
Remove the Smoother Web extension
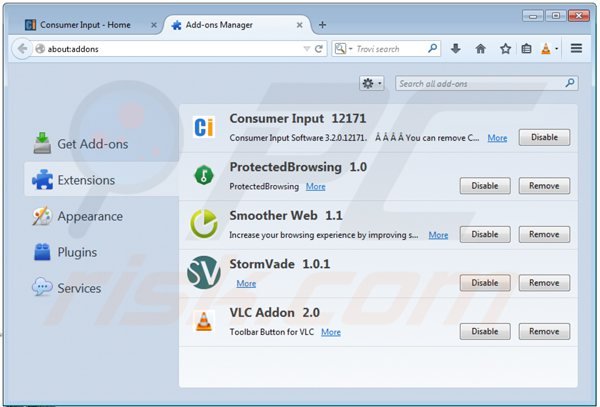(x=544, y=234)
